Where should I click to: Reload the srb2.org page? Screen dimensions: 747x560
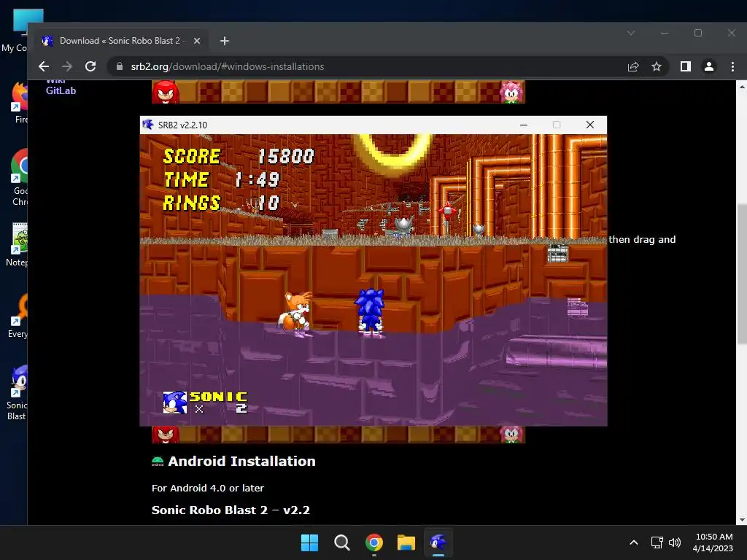90,66
